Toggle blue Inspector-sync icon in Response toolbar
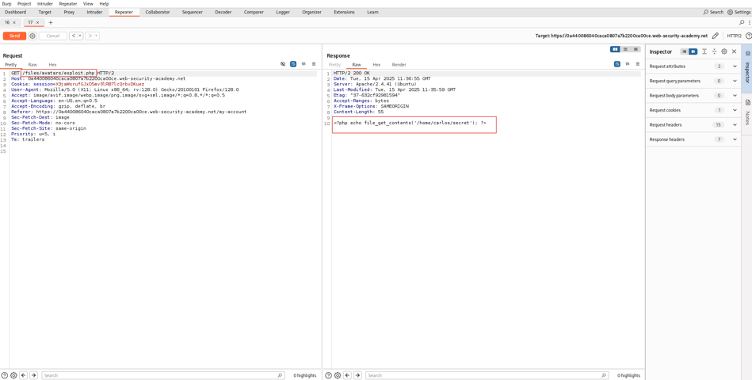The height and width of the screenshot is (380, 755). pos(617,64)
